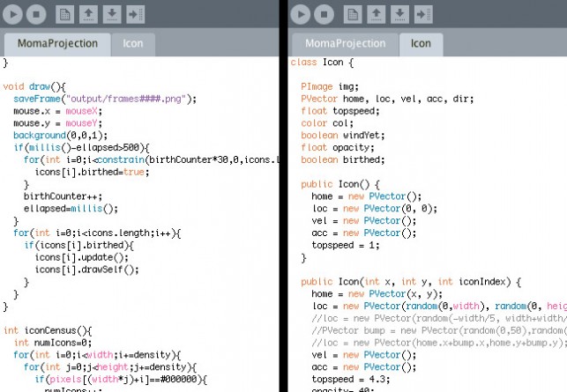567x392 pixels.
Task: Click 'birthCounter++;' line
Action: (x=63, y=197)
